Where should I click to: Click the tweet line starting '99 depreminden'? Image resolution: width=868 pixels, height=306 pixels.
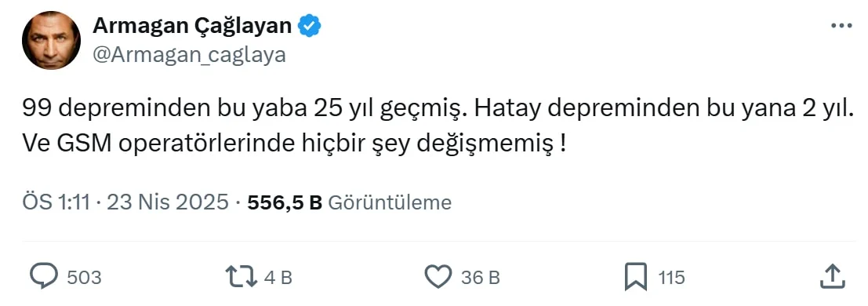tap(435, 110)
